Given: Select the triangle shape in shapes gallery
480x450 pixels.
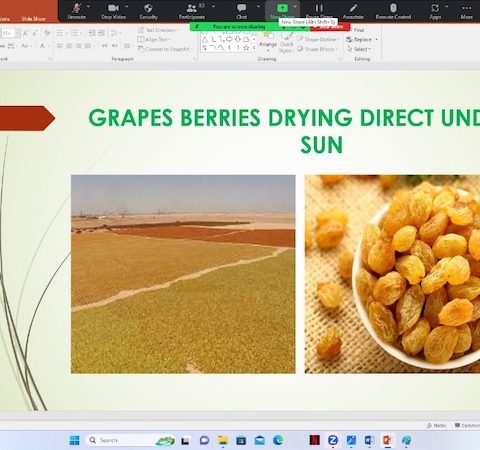Looking at the screenshot, I should point(205,39).
